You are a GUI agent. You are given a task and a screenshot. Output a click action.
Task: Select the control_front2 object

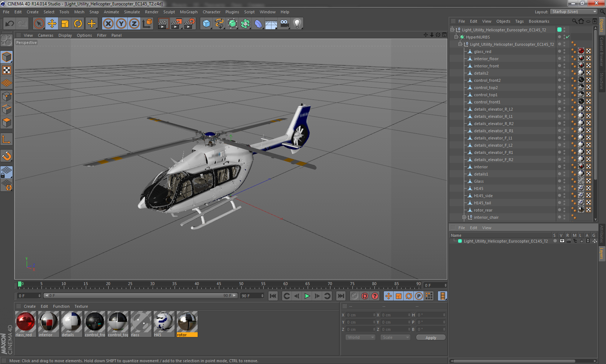[487, 80]
